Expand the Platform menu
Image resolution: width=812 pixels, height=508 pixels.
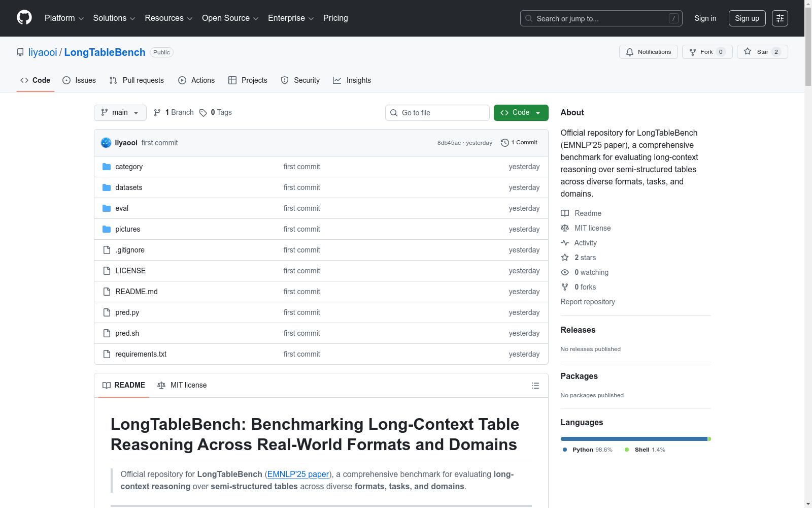click(x=64, y=18)
